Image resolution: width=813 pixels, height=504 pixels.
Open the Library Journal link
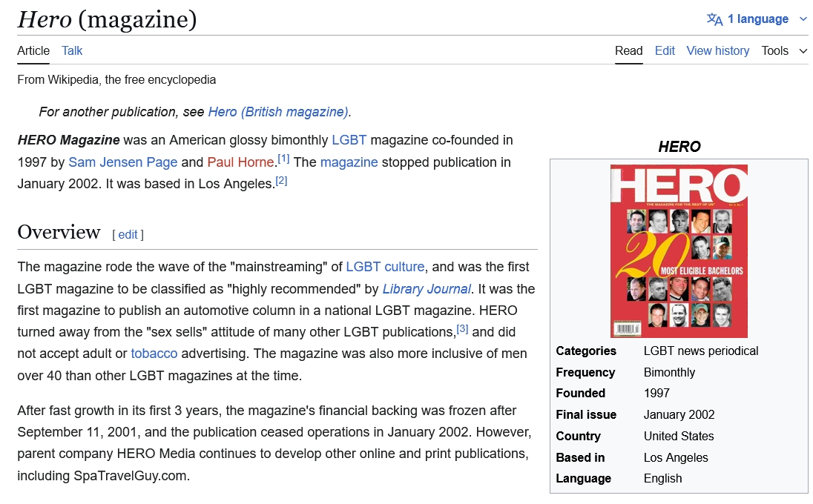(x=427, y=289)
